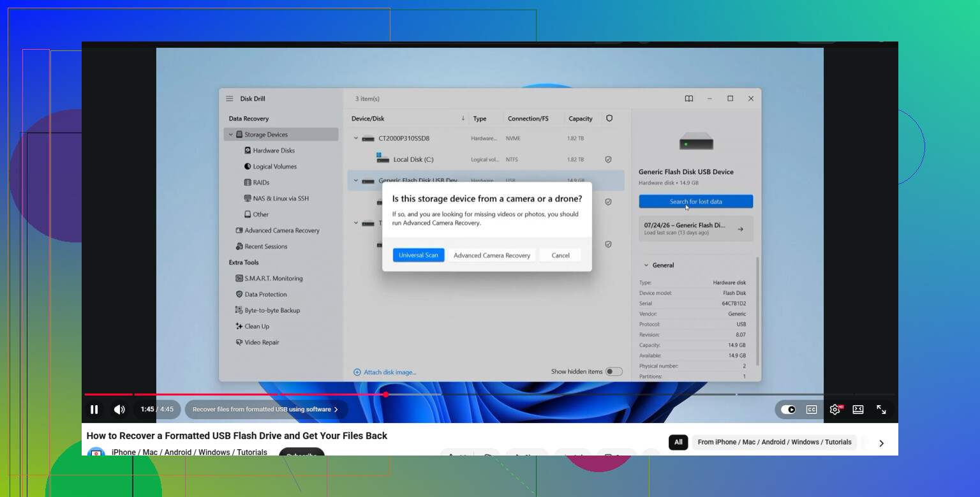980x497 pixels.
Task: Click the 1:45 / 4:45 time display
Action: coord(157,410)
